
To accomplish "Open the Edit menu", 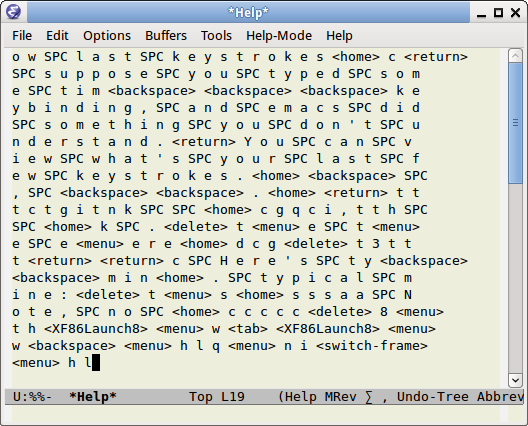I will tap(57, 36).
